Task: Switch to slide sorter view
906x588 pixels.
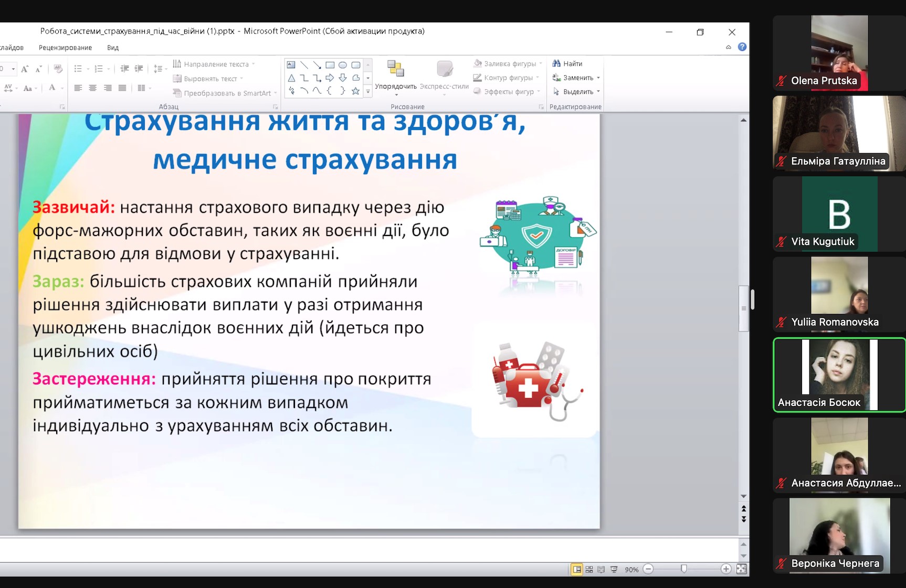Action: pos(589,569)
